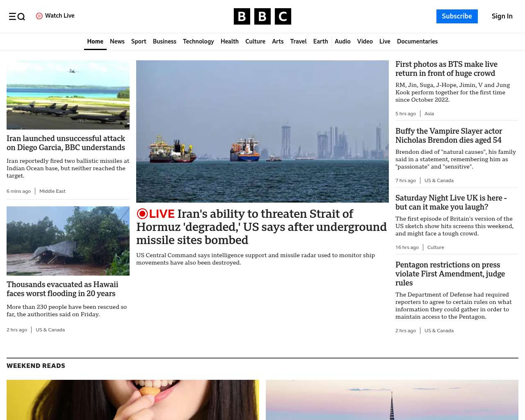
Task: Read the BTS live return story
Action: [x=446, y=69]
